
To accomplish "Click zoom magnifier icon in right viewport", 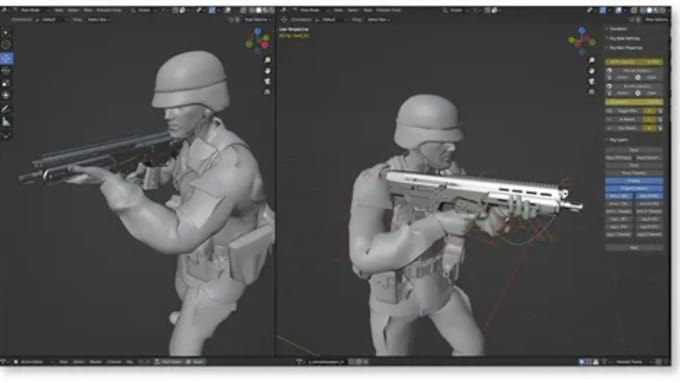I will [592, 60].
